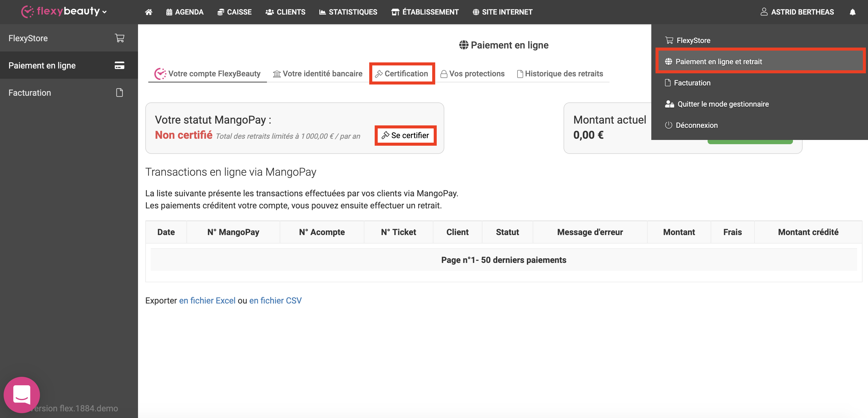Open the CLIENTS menu
The width and height of the screenshot is (868, 418).
285,12
